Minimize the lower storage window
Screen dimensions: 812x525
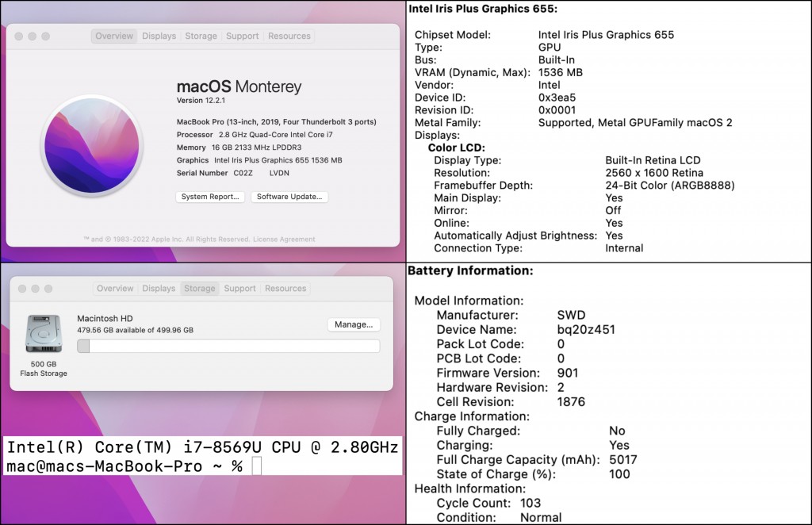[x=35, y=289]
